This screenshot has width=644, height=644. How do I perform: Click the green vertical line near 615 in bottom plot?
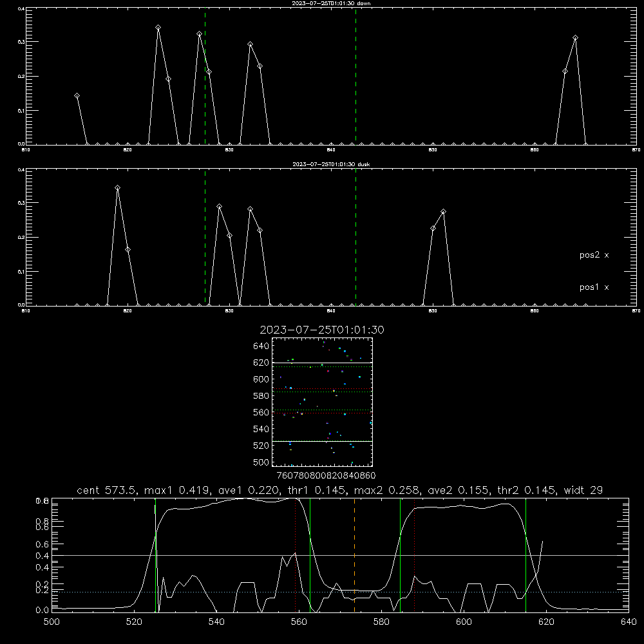pos(526,554)
